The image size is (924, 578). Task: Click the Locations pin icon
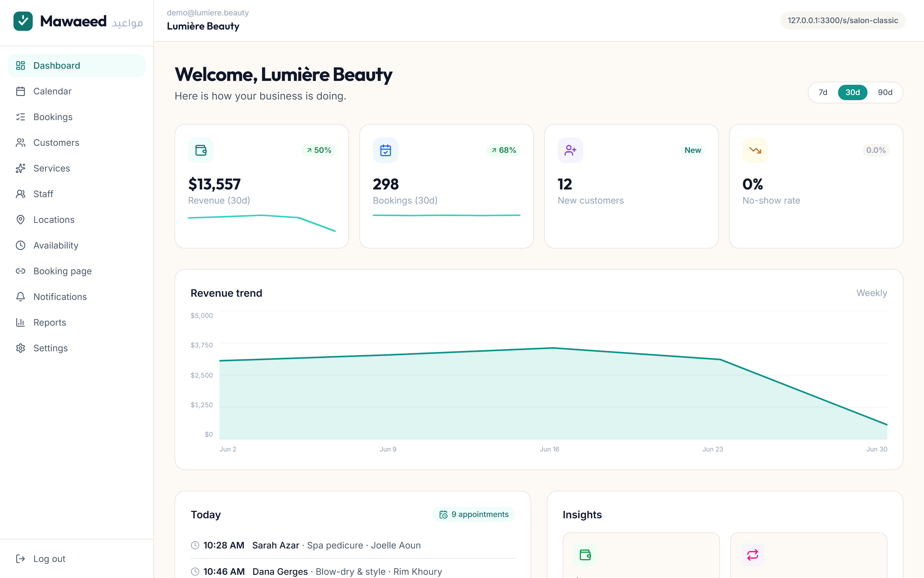coord(21,220)
